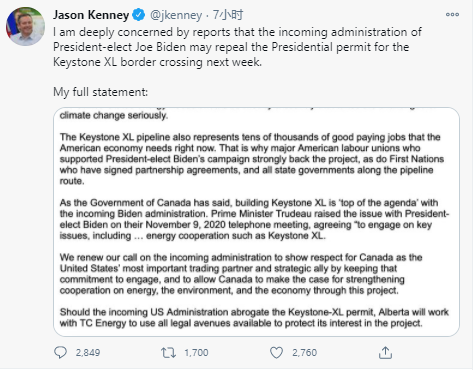Click the share upload icon
This screenshot has height=370, width=473.
pyautogui.click(x=385, y=352)
